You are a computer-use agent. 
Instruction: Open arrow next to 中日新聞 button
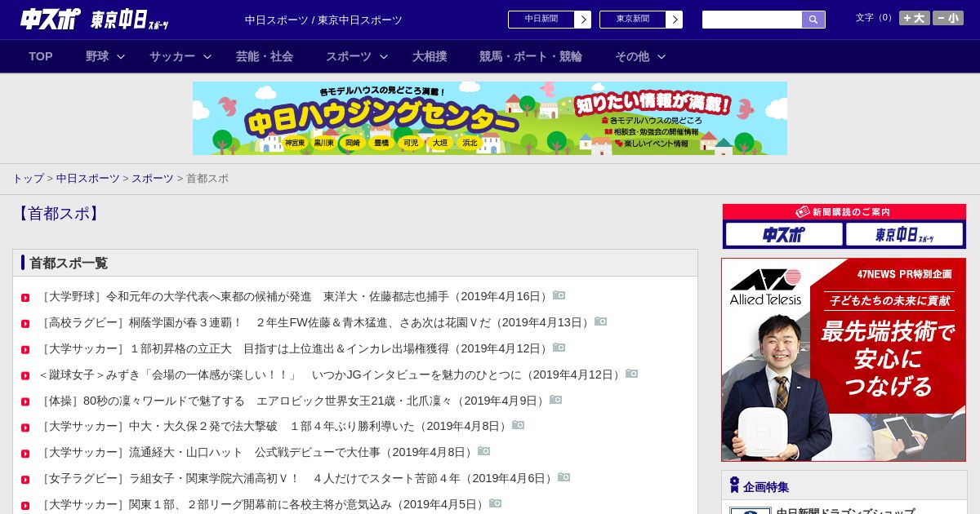tap(582, 20)
